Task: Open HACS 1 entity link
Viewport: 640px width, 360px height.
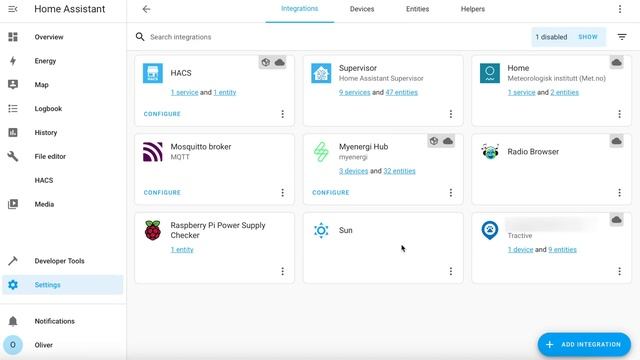Action: (x=224, y=92)
